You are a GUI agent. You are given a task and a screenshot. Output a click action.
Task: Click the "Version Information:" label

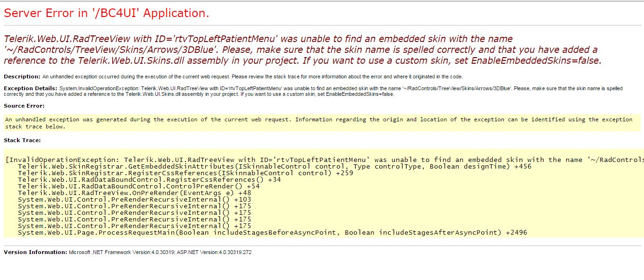coord(35,252)
